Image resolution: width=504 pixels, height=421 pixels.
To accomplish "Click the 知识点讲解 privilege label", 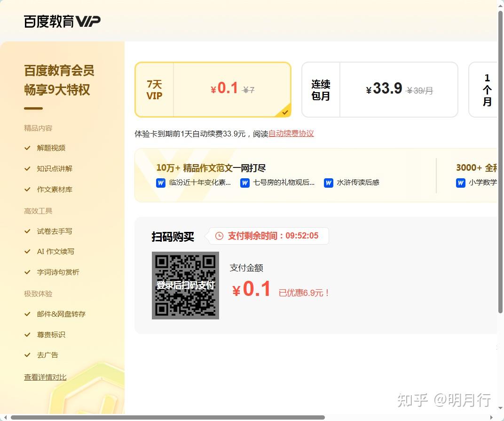I will click(x=55, y=168).
